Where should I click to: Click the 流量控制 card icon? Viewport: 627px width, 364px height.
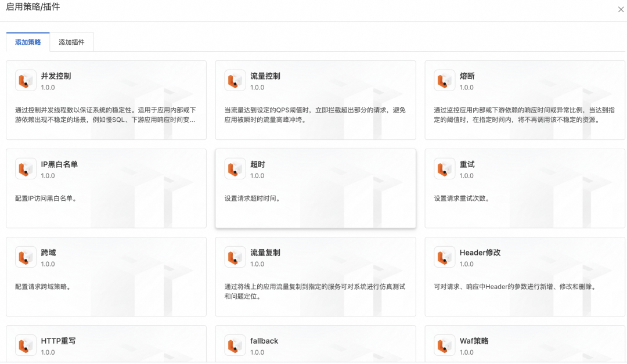click(x=235, y=80)
